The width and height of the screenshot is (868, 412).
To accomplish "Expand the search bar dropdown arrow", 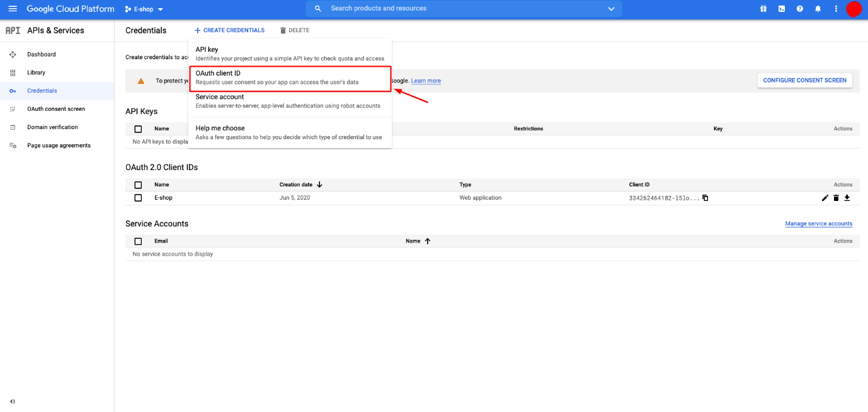I will [x=610, y=9].
